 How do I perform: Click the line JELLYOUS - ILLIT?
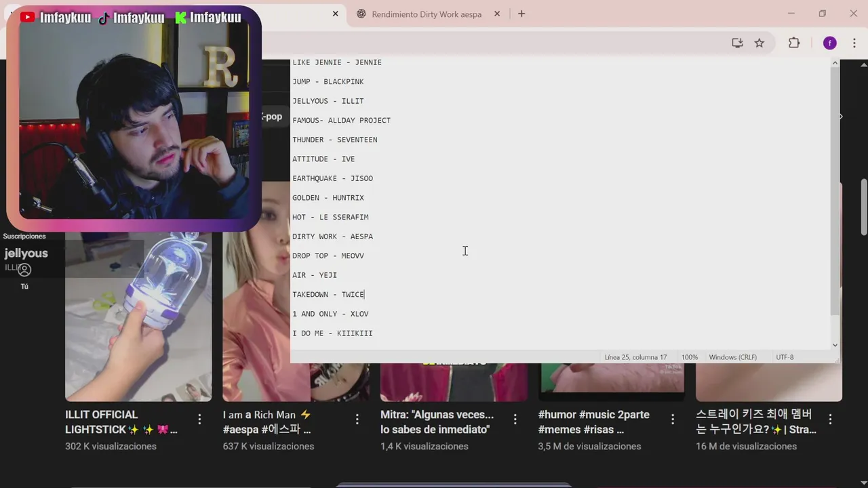click(328, 101)
